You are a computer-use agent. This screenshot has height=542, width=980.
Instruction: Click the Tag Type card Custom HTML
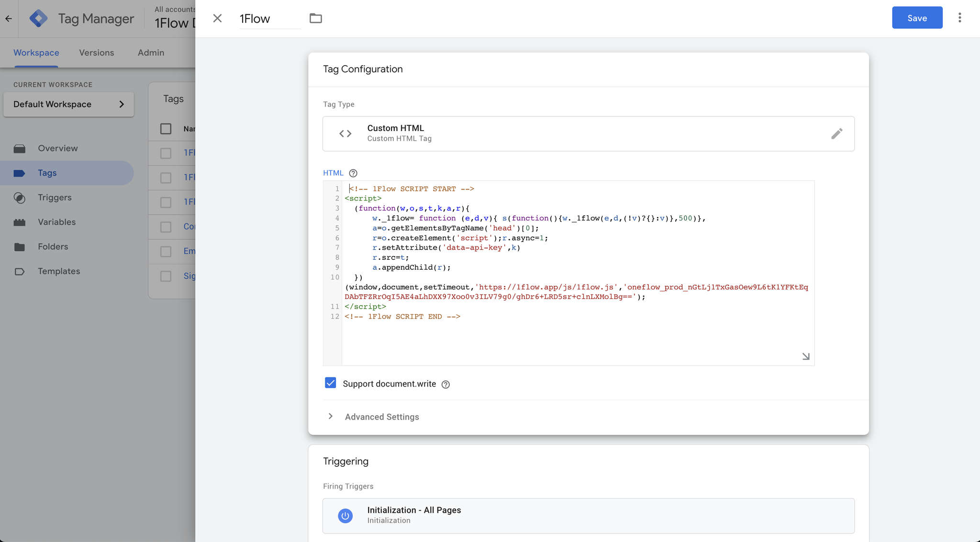(588, 133)
